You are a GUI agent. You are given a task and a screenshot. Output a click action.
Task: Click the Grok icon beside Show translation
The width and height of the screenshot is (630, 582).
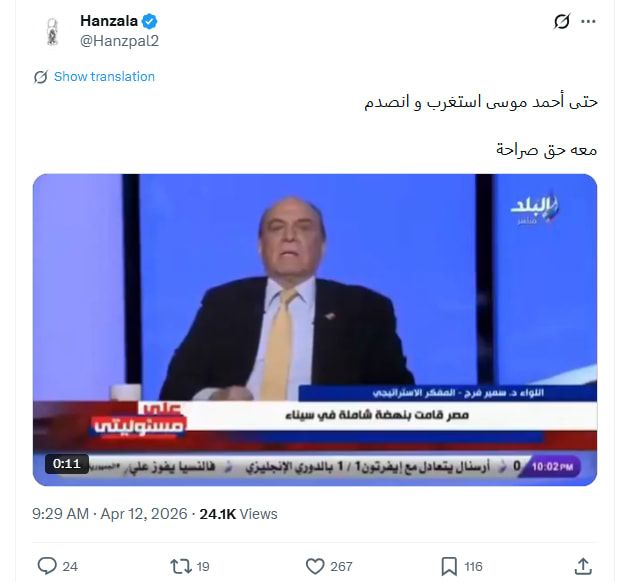coord(41,77)
